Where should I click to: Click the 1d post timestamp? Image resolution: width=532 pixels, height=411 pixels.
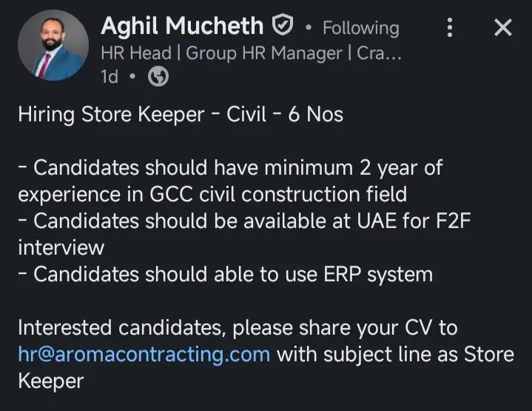(x=108, y=77)
